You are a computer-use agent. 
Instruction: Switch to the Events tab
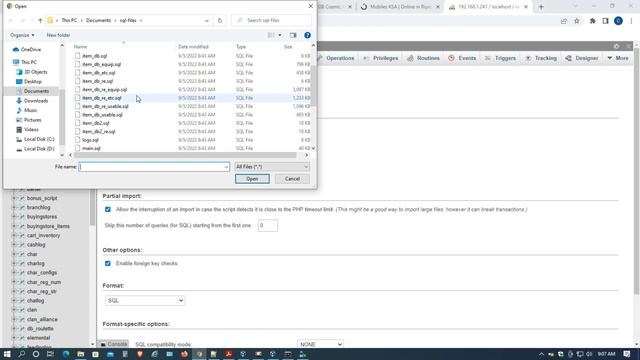pyautogui.click(x=462, y=58)
